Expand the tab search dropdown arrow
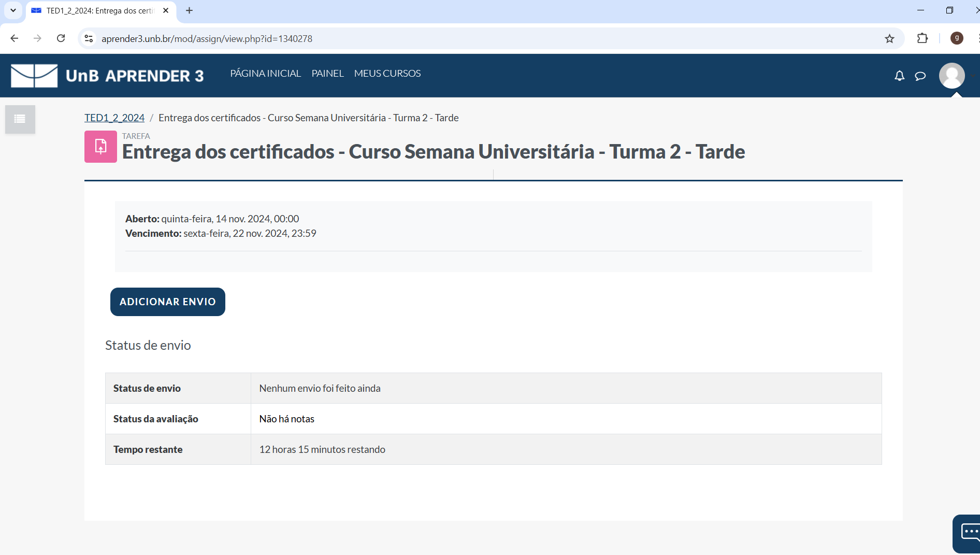Viewport: 980px width, 555px height. tap(13, 10)
